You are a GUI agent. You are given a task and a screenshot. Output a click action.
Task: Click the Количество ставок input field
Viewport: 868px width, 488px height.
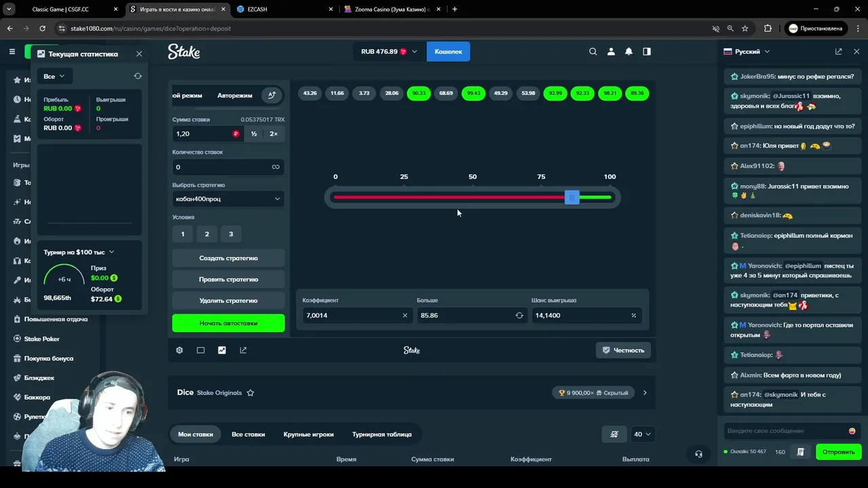pos(229,167)
